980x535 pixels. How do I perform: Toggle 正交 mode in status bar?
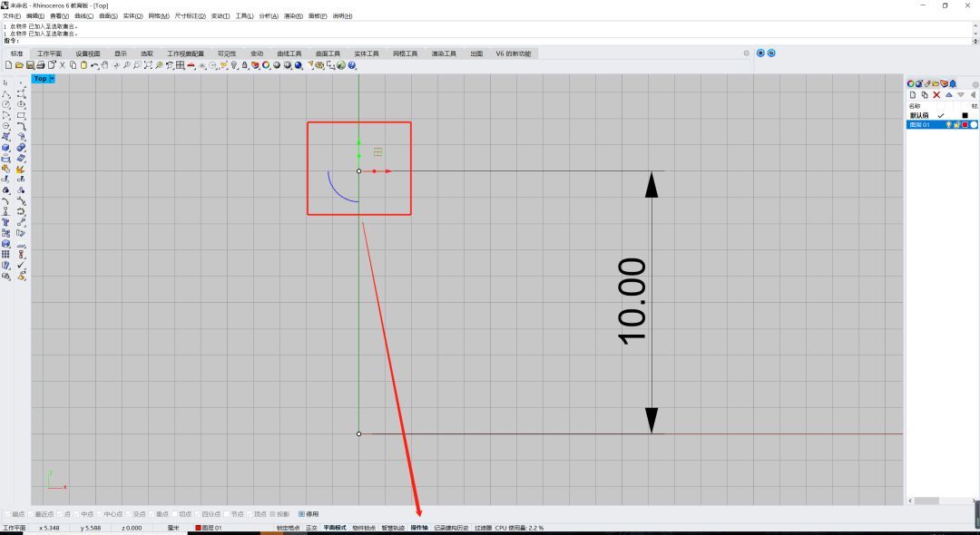(x=311, y=528)
